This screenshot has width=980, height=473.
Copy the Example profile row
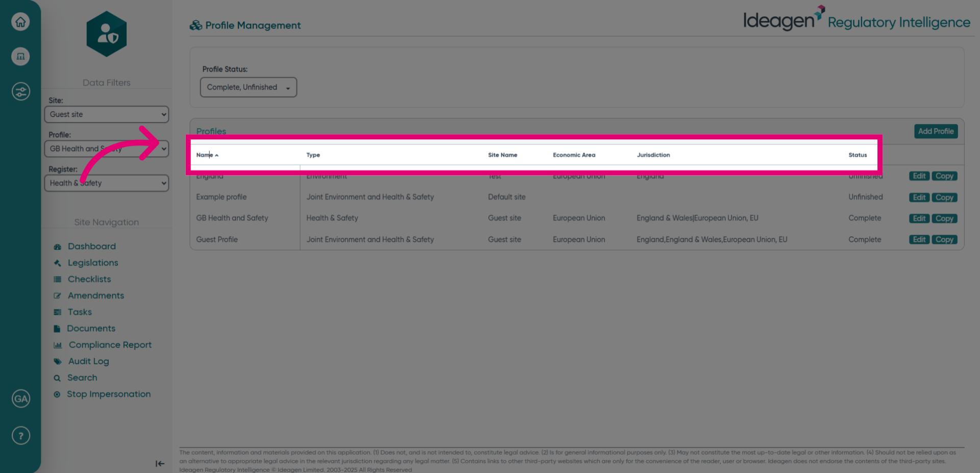click(944, 197)
